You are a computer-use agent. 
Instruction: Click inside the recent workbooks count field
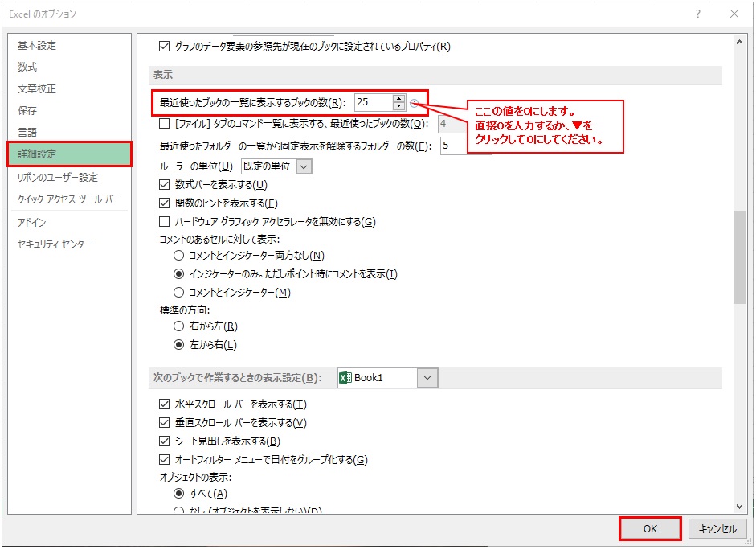(374, 102)
